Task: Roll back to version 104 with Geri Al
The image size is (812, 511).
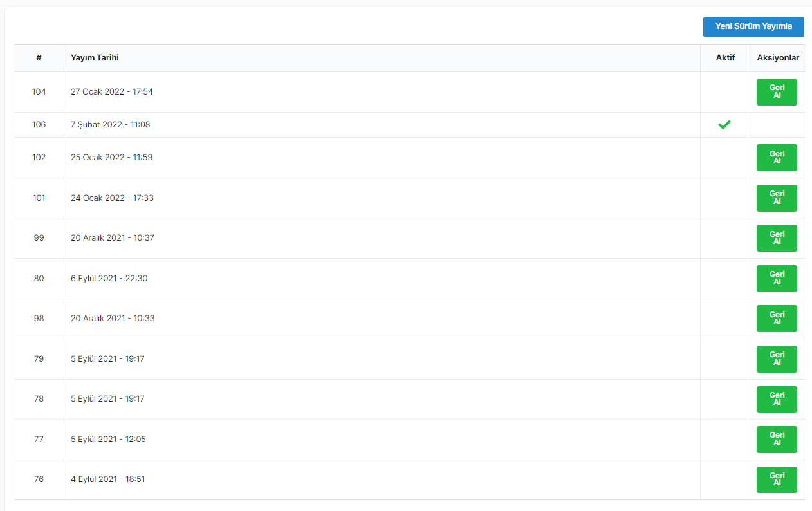Action: pos(777,92)
